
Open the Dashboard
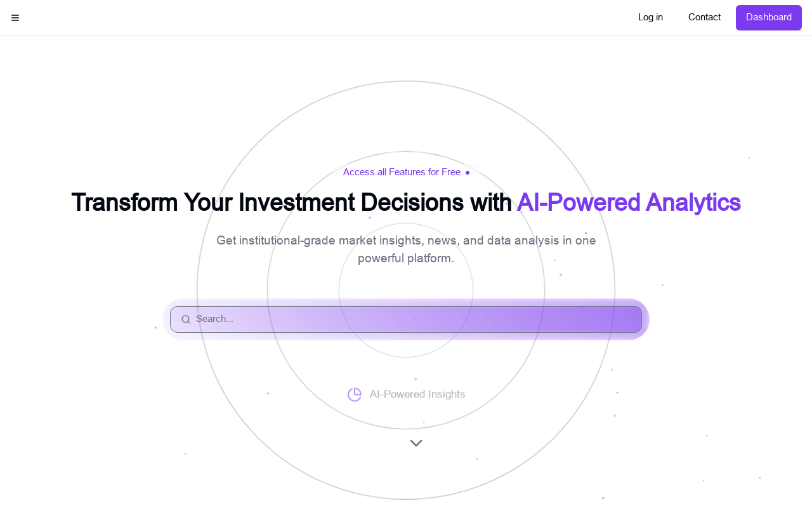768,18
